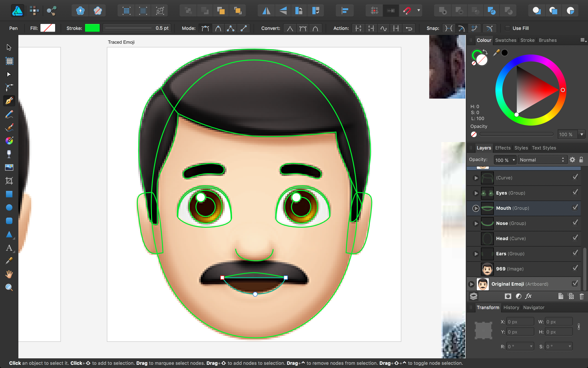Select the Triangle shape tool
The image size is (588, 368).
9,234
